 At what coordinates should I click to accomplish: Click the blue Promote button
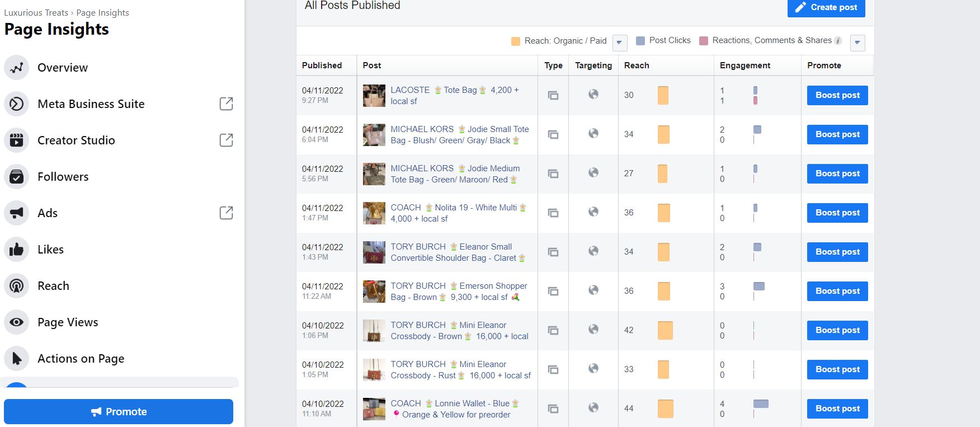tap(119, 412)
